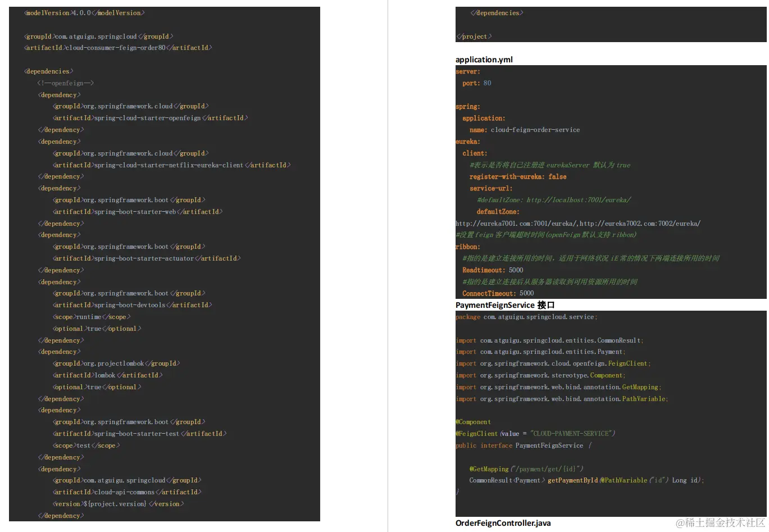769x532 pixels.
Task: Click the eurekaServer 默认为 true comment
Action: pyautogui.click(x=550, y=165)
